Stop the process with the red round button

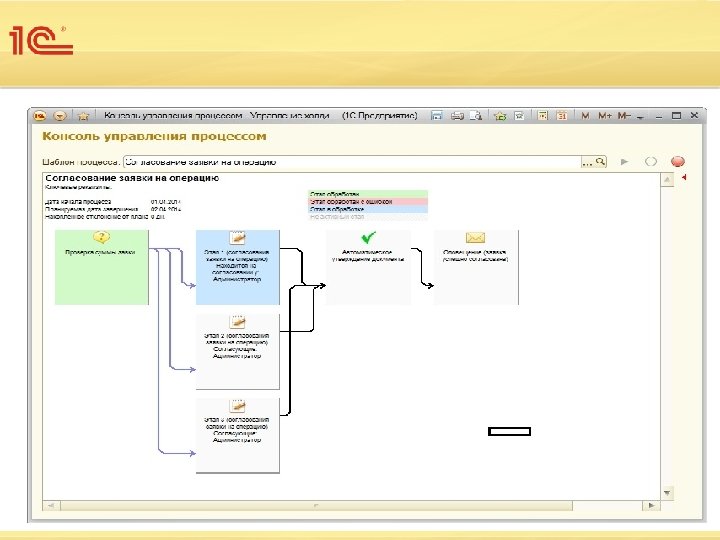[678, 162]
